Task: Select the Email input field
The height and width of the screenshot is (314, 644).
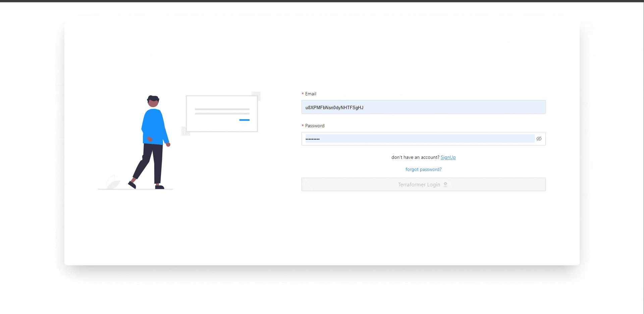Action: [x=423, y=107]
